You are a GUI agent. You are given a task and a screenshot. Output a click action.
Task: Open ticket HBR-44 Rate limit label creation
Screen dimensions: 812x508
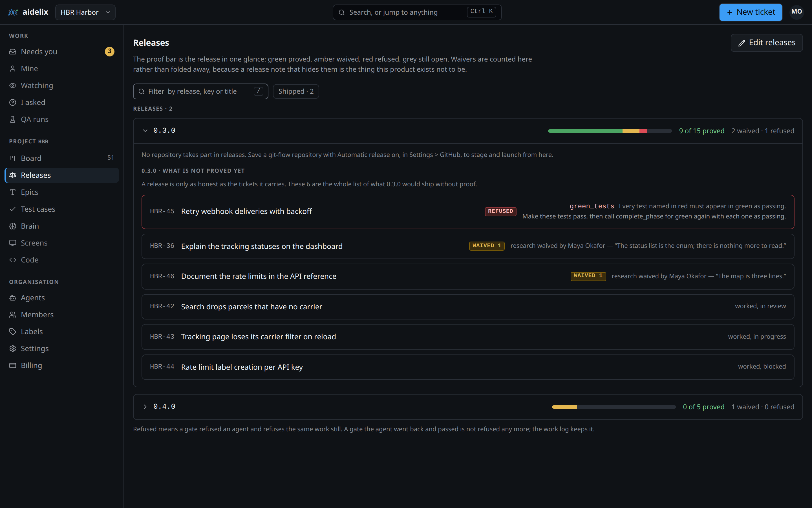click(468, 367)
